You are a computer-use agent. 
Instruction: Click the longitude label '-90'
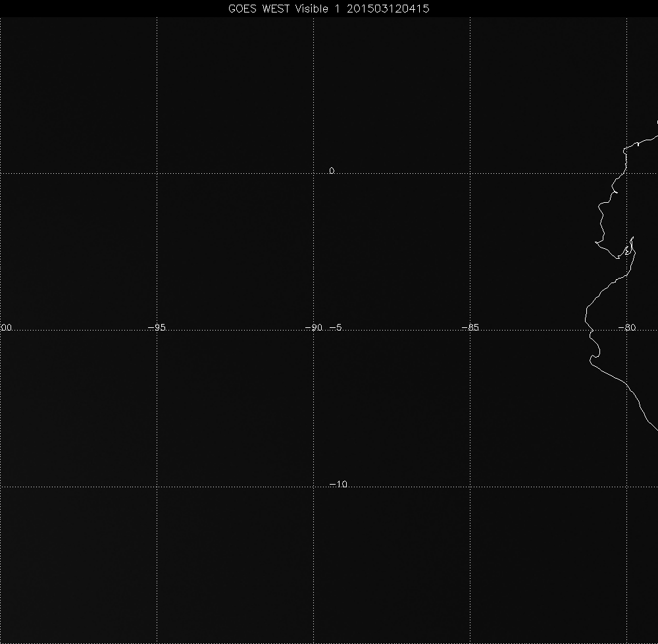click(x=313, y=327)
